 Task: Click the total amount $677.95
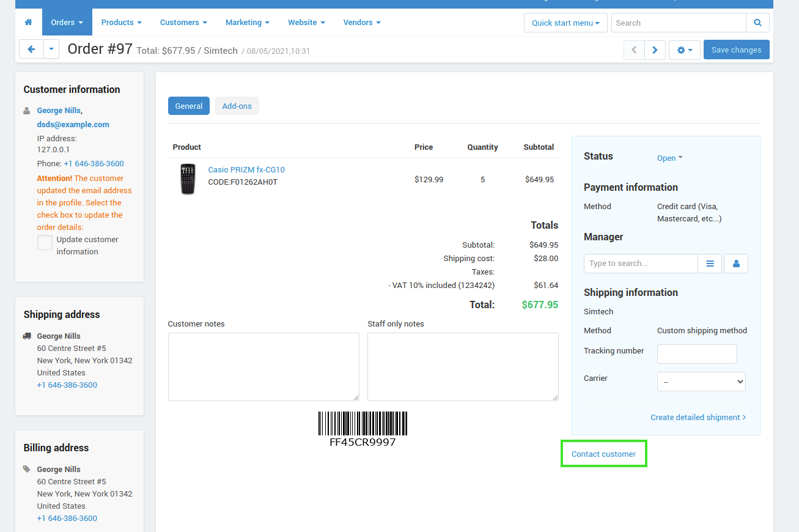(540, 305)
